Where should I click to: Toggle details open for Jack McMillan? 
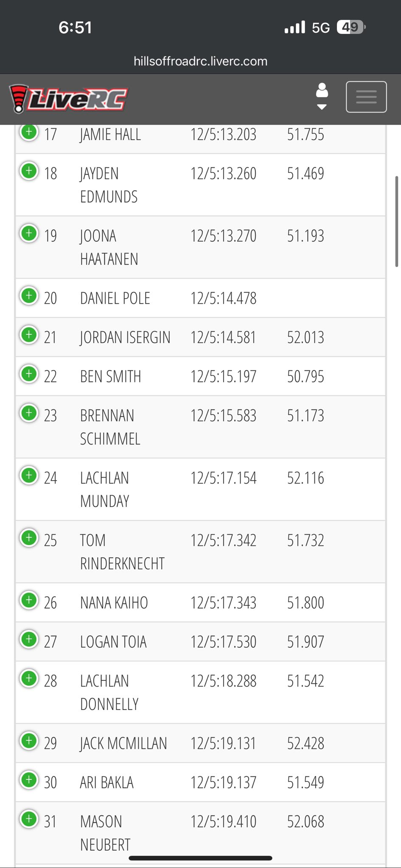(x=29, y=741)
